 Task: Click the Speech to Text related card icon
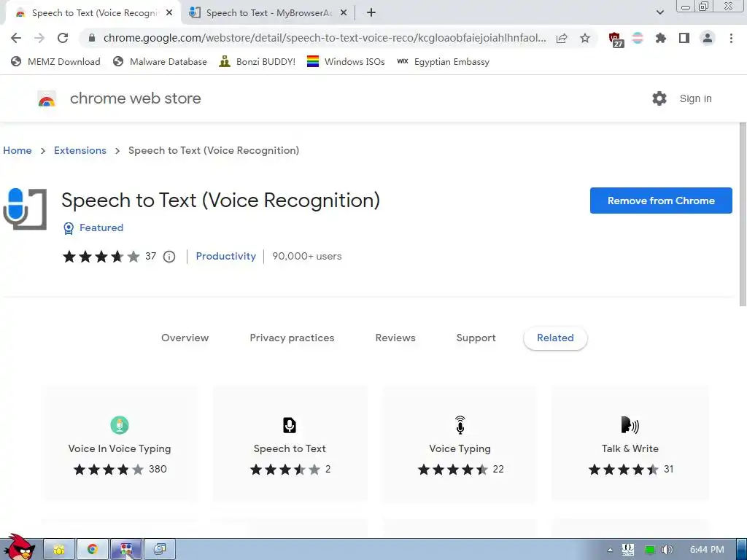point(290,425)
